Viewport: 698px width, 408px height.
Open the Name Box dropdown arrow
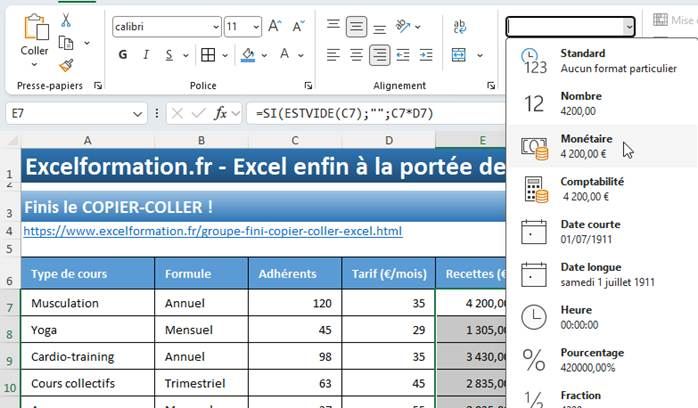(138, 114)
